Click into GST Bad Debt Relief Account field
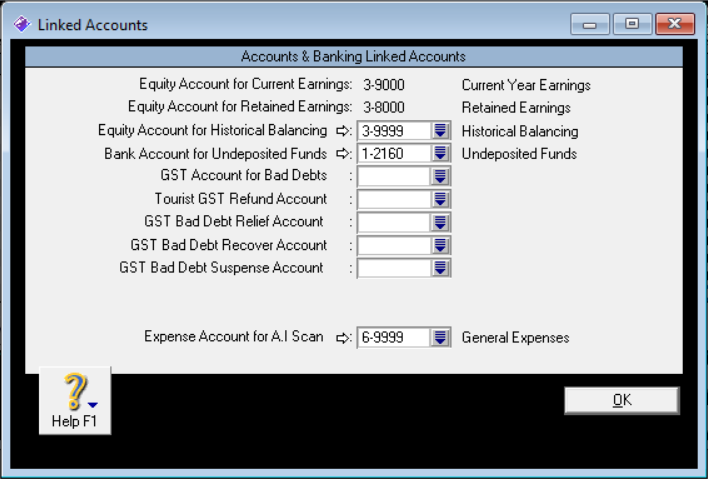This screenshot has width=708, height=479. tap(394, 222)
